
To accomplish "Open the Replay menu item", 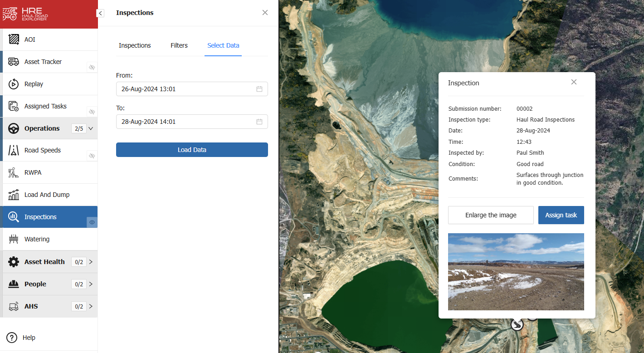I will click(50, 84).
